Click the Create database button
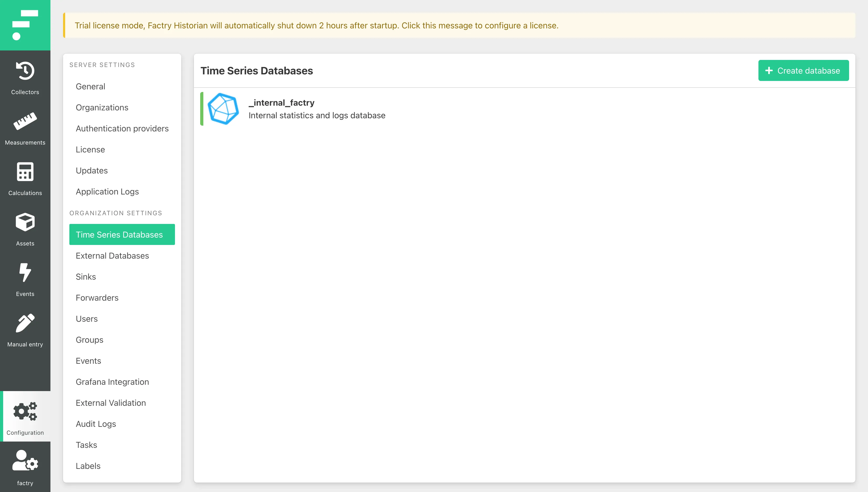The height and width of the screenshot is (492, 868). pyautogui.click(x=803, y=70)
